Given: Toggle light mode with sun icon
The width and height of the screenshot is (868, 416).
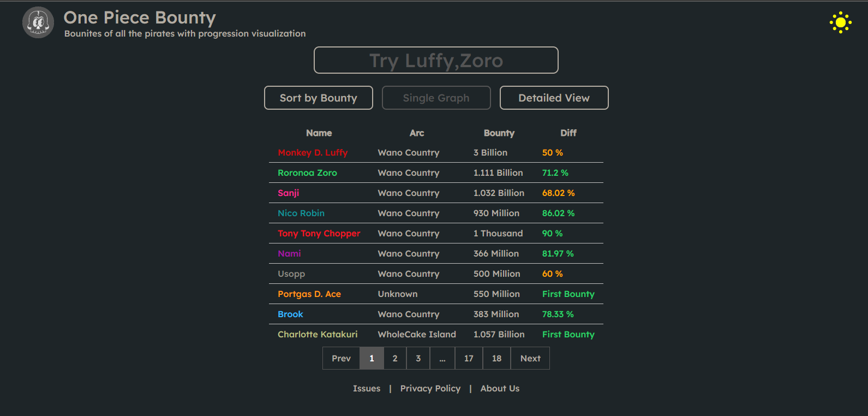Looking at the screenshot, I should click(840, 22).
